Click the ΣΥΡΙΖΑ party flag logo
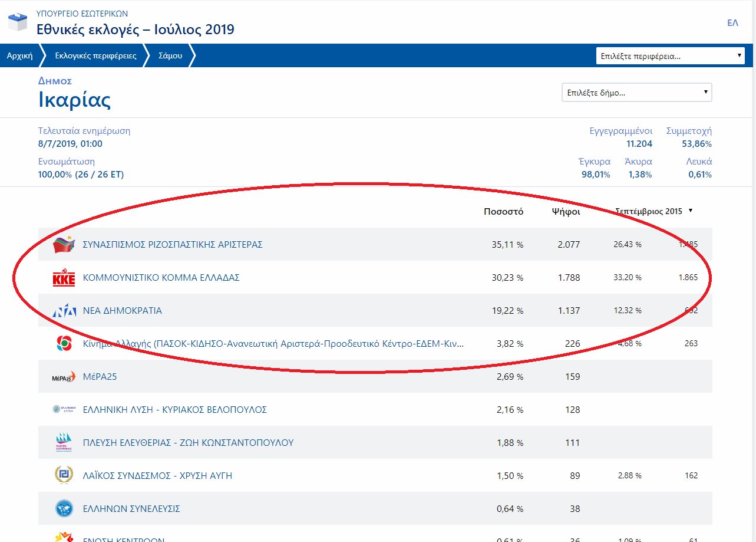 64,244
